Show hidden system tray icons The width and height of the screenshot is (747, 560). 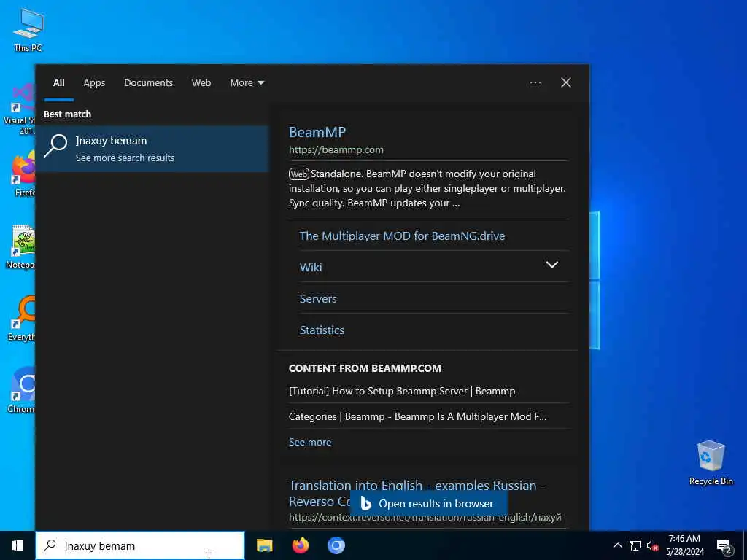617,545
